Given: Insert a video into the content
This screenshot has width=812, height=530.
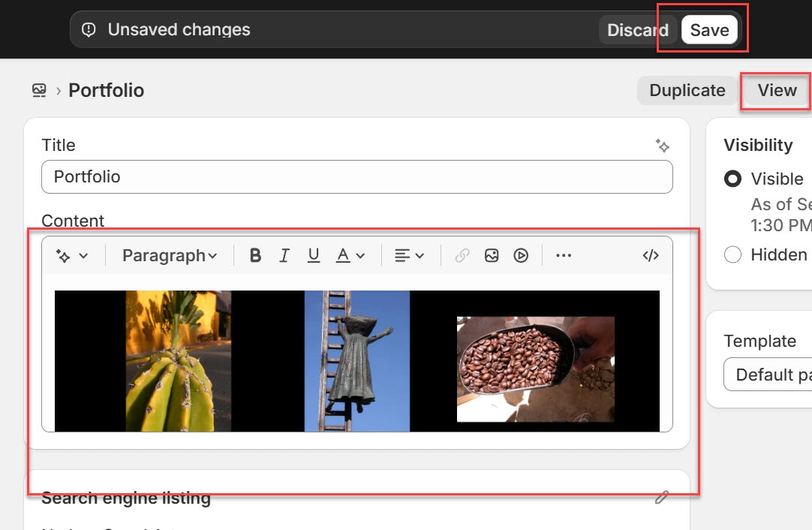Looking at the screenshot, I should point(521,254).
